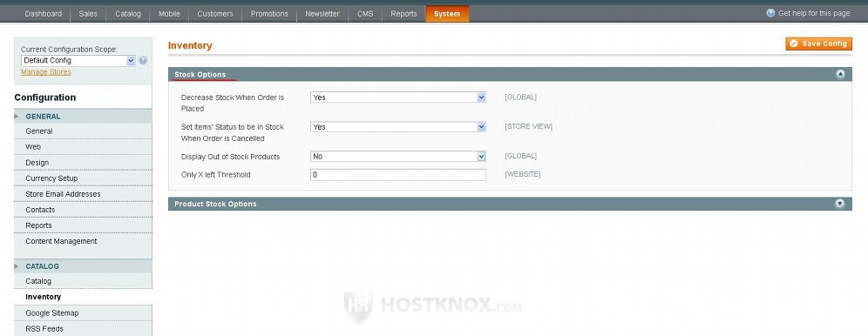The height and width of the screenshot is (336, 868).
Task: Select the Inventory tab in the sidebar
Action: 83,298
